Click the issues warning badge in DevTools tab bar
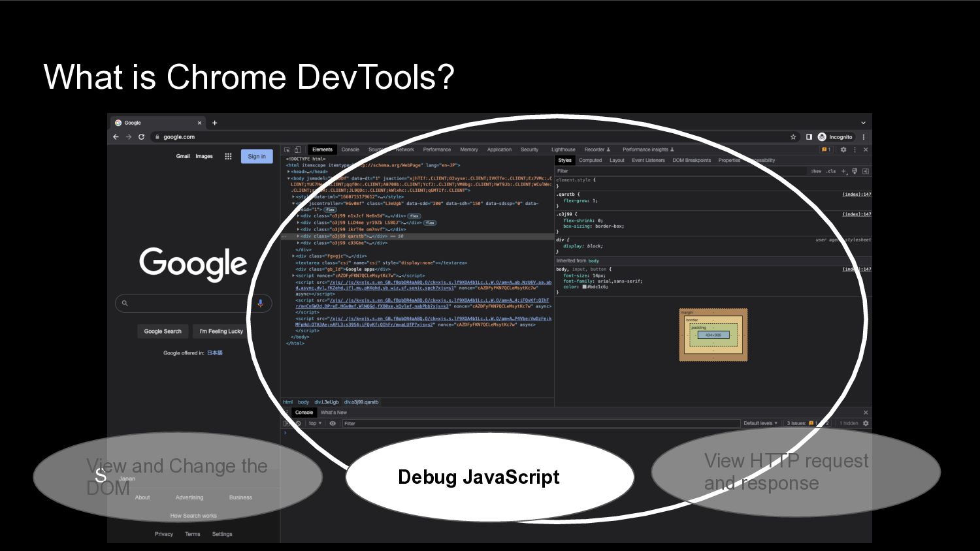Viewport: 980px width, 551px height. [826, 150]
